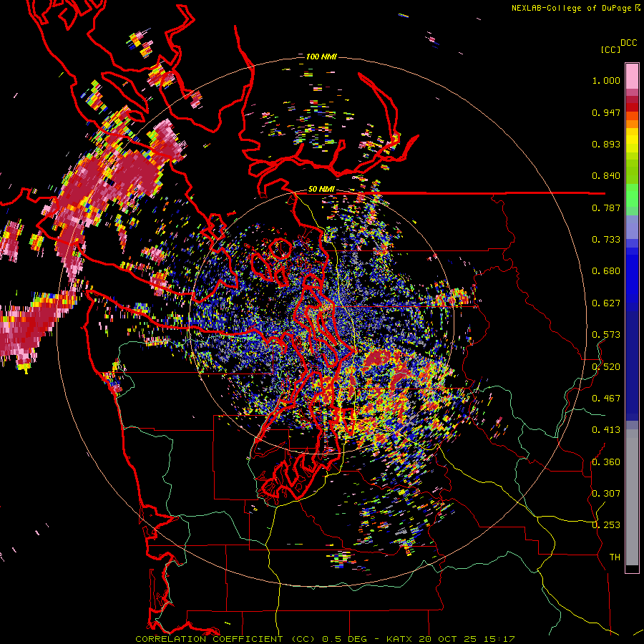Click the 50 NMI range ring label
Screen dimensions: 644x644
321,189
